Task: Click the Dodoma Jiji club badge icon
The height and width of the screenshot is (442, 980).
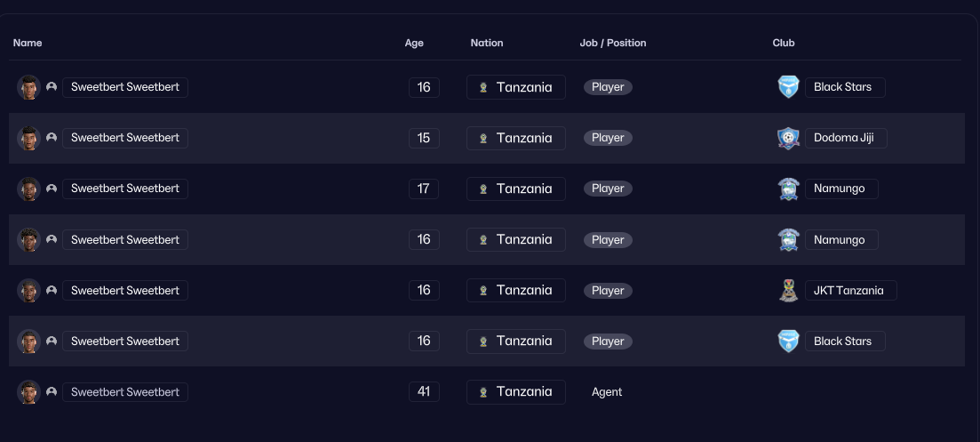Action: click(x=789, y=138)
